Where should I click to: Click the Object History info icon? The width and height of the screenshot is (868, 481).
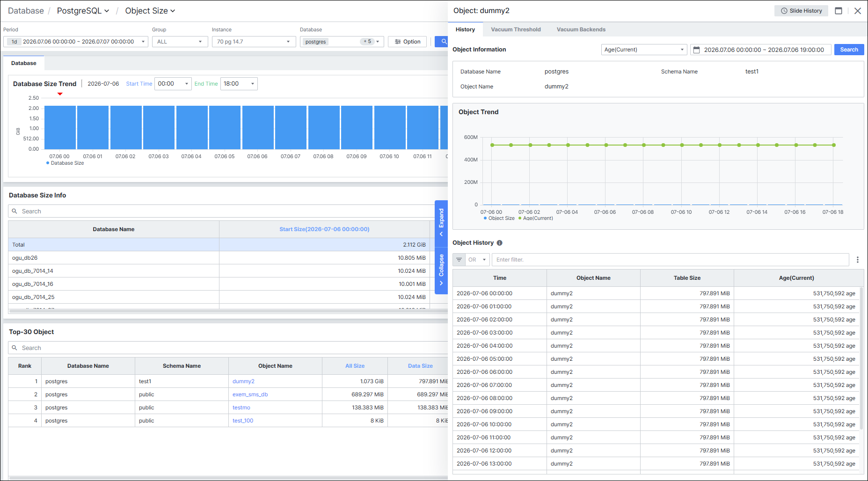(x=499, y=243)
